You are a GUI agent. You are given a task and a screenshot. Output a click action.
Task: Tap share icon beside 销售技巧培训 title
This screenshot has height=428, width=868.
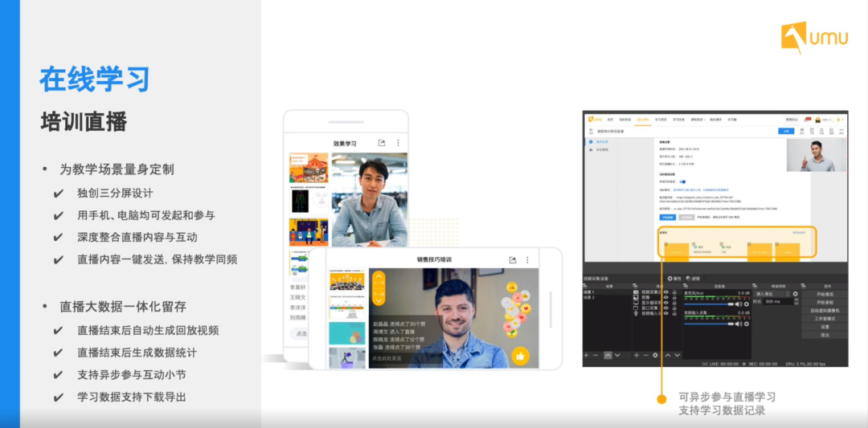pyautogui.click(x=513, y=260)
